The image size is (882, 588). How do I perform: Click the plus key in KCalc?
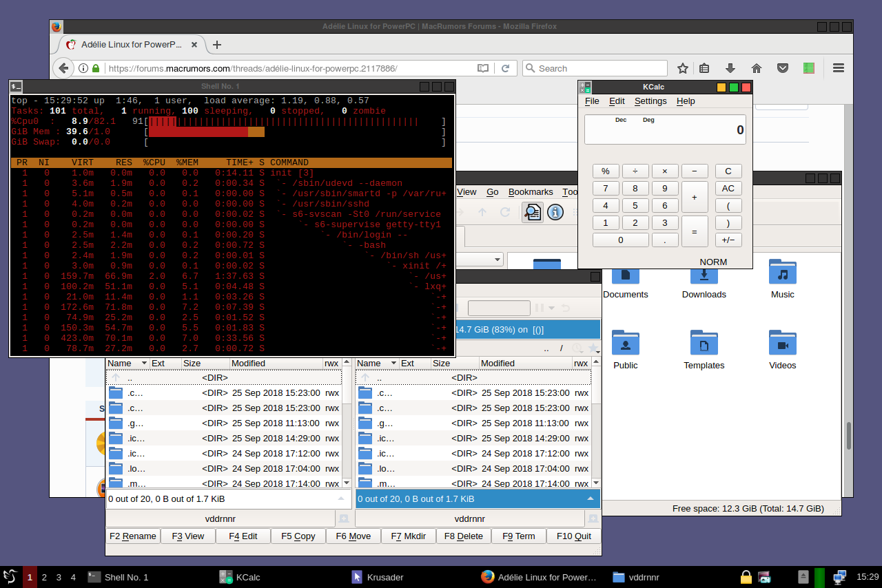[x=695, y=197]
